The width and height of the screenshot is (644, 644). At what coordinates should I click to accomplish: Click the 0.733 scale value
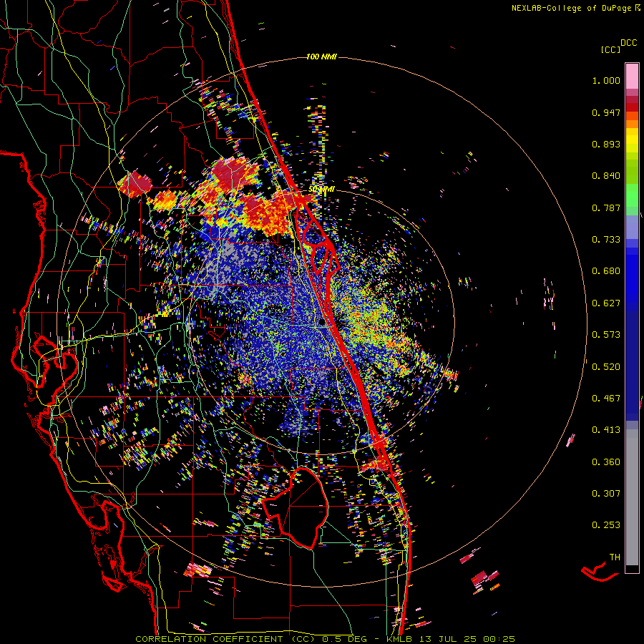coord(606,240)
